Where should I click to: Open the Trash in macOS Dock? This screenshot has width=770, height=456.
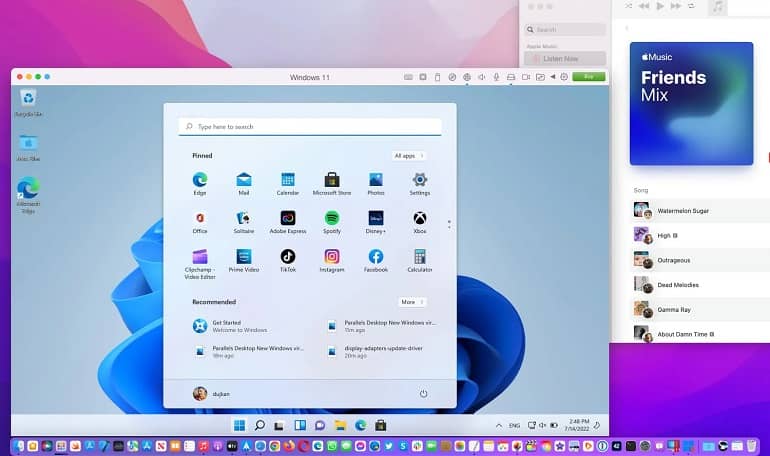(x=752, y=446)
